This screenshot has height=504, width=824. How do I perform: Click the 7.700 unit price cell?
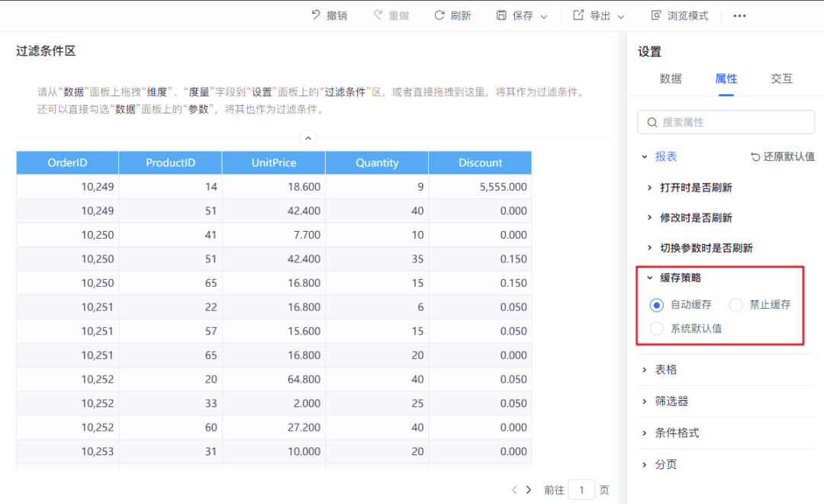274,235
